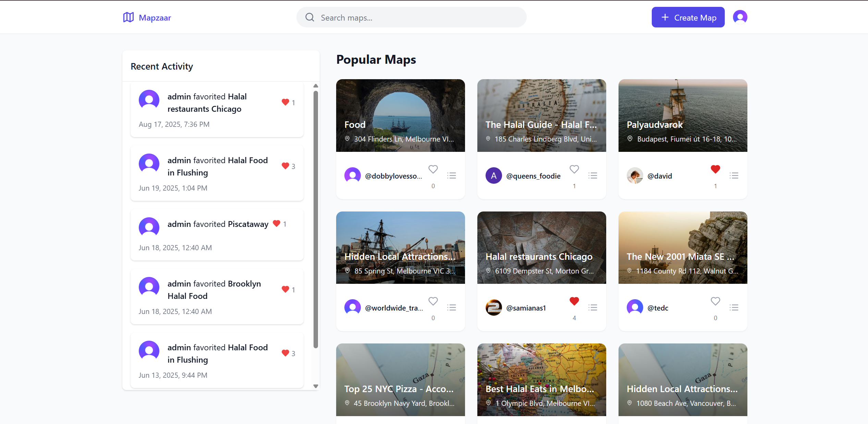This screenshot has height=424, width=868.
Task: Open the Mapzaar home link
Action: pos(147,17)
